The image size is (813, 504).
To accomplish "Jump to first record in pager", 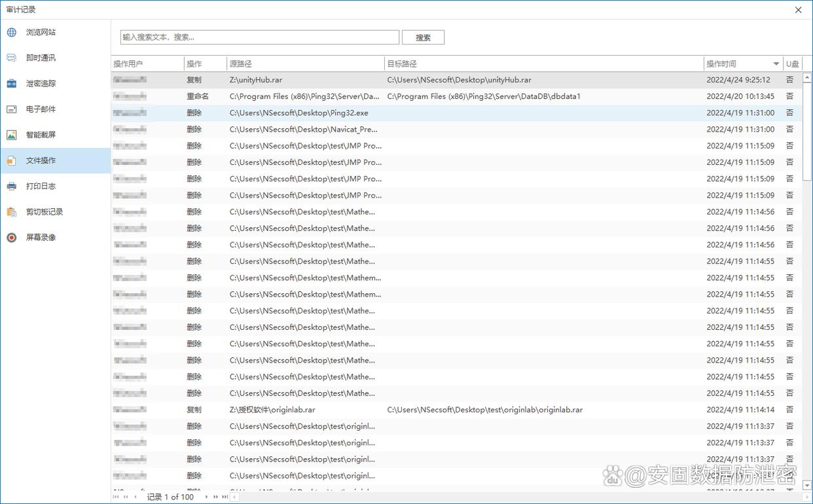I will point(117,497).
